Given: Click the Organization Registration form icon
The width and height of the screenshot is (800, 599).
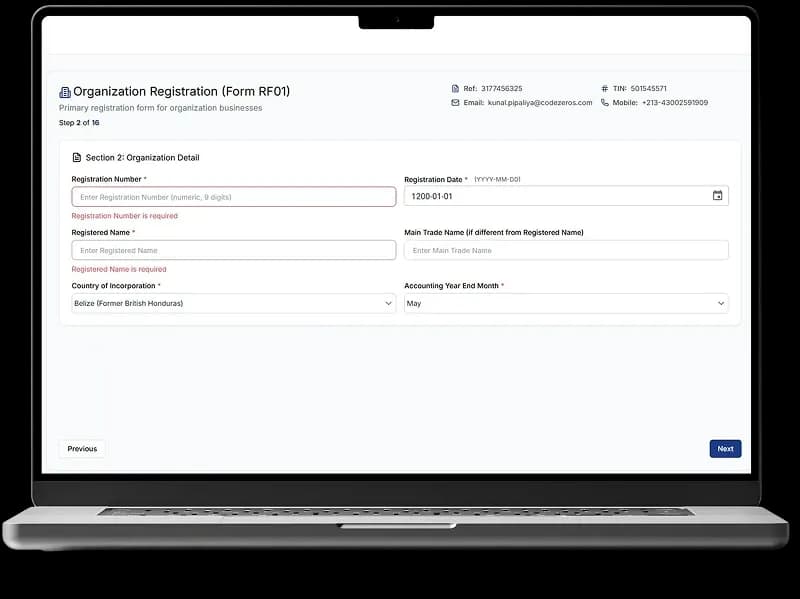Looking at the screenshot, I should [65, 92].
